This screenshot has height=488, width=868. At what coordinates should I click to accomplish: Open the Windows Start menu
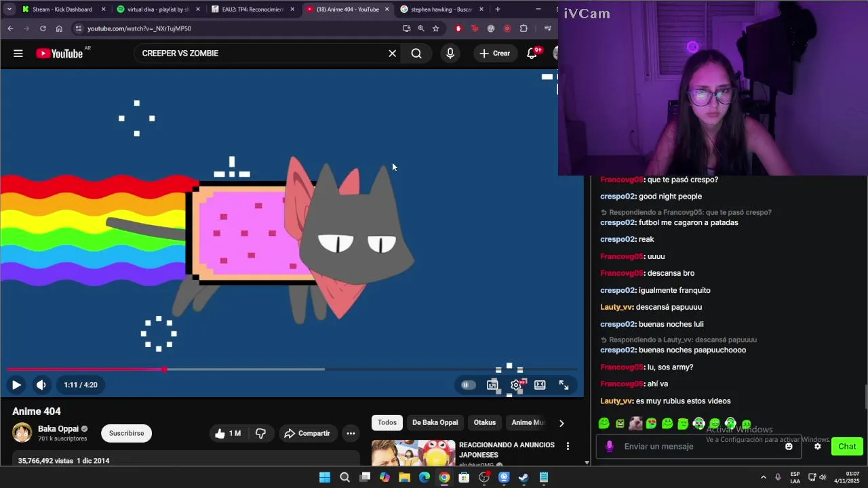coord(325,477)
